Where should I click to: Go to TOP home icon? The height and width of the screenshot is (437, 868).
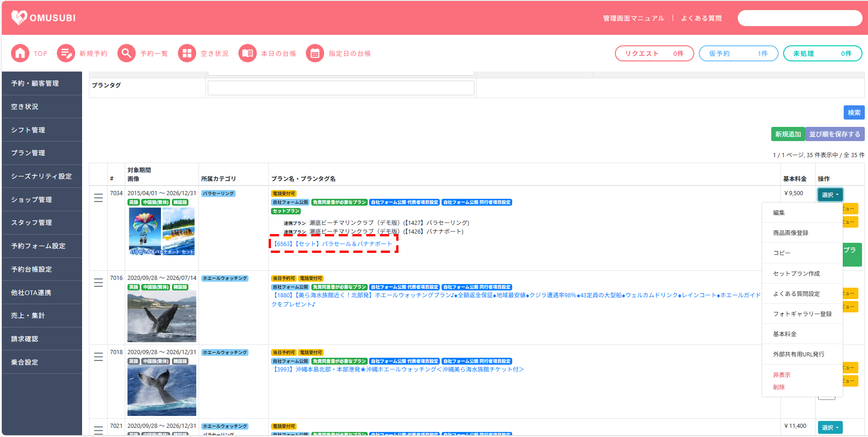20,54
